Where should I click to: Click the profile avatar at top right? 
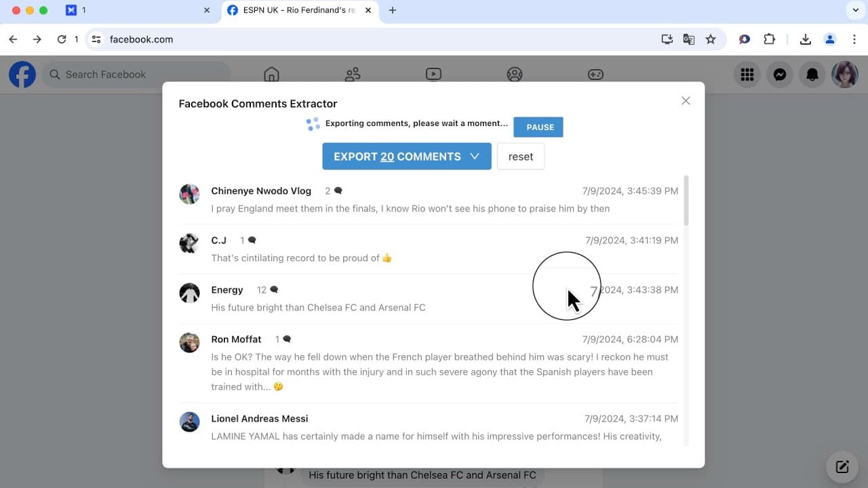click(845, 75)
